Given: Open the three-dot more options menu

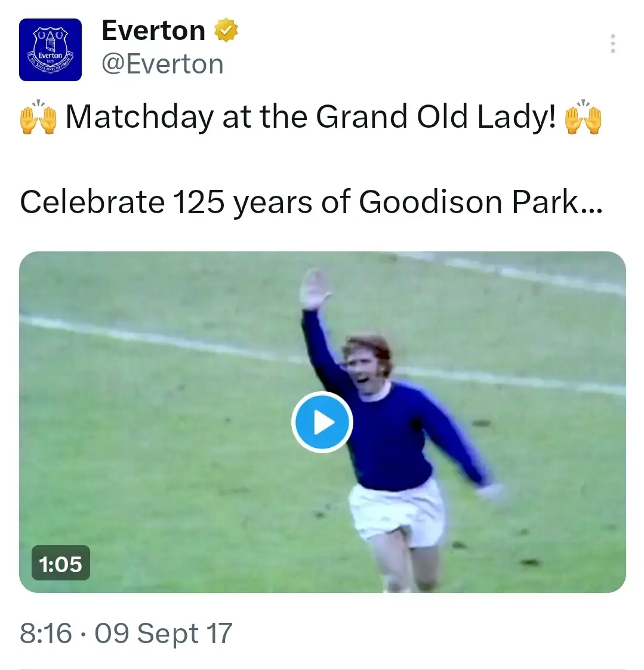Looking at the screenshot, I should (612, 44).
